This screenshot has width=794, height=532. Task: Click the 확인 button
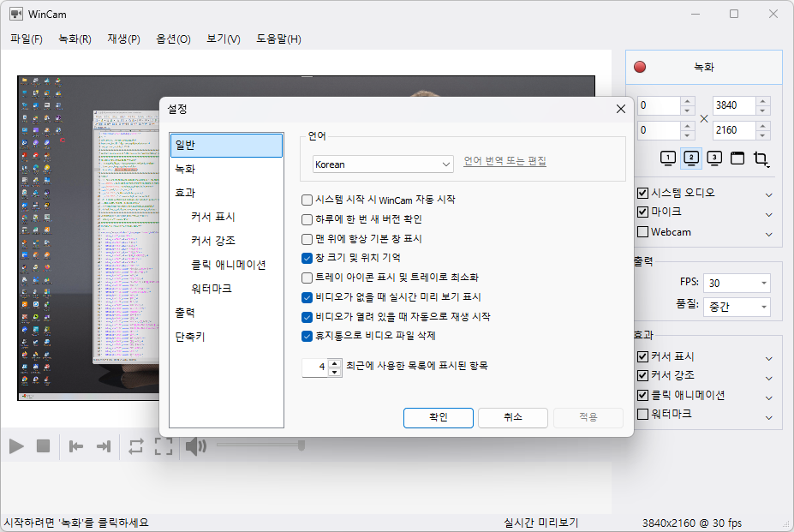438,417
